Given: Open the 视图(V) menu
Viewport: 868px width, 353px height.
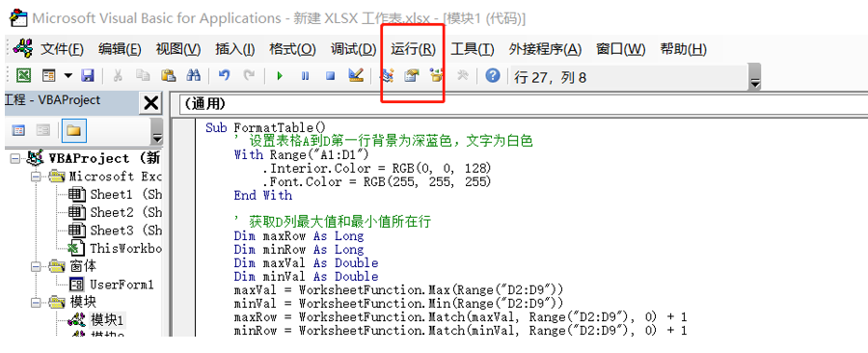Looking at the screenshot, I should [x=178, y=49].
